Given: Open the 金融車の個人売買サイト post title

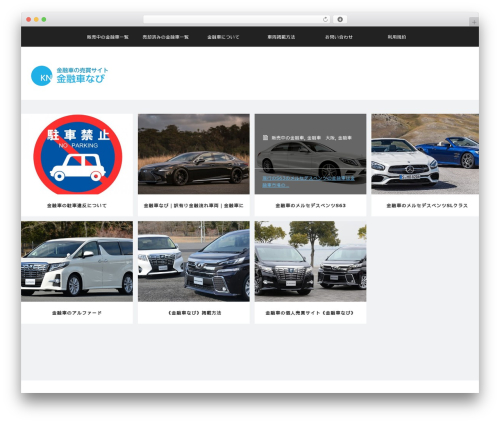Looking at the screenshot, I should click(310, 313).
